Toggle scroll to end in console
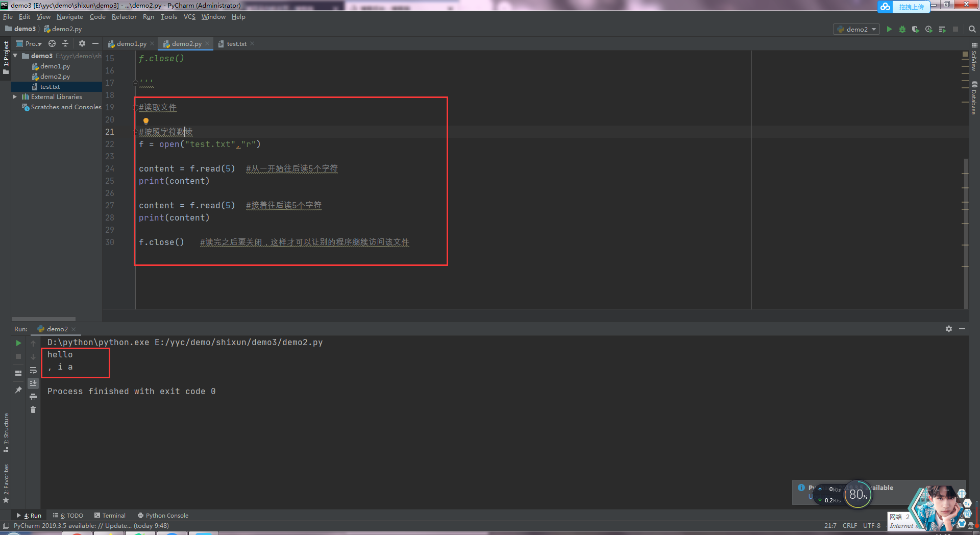Screen dimensions: 980x535 tap(33, 383)
